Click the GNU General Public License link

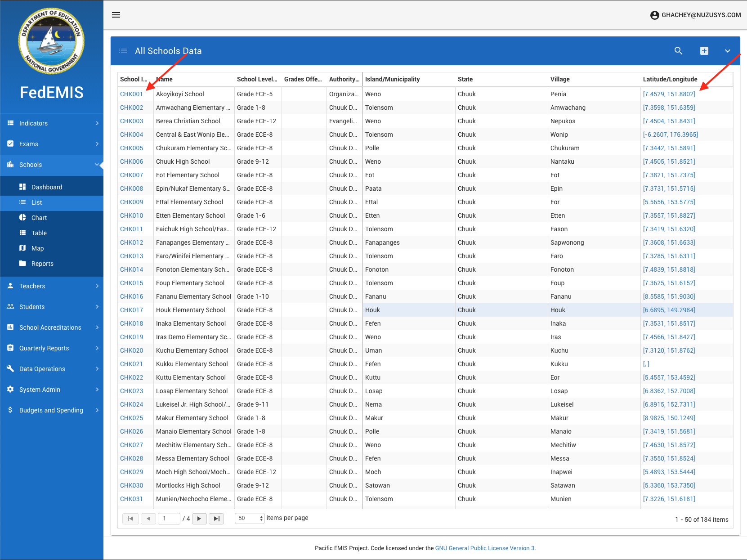(x=484, y=548)
